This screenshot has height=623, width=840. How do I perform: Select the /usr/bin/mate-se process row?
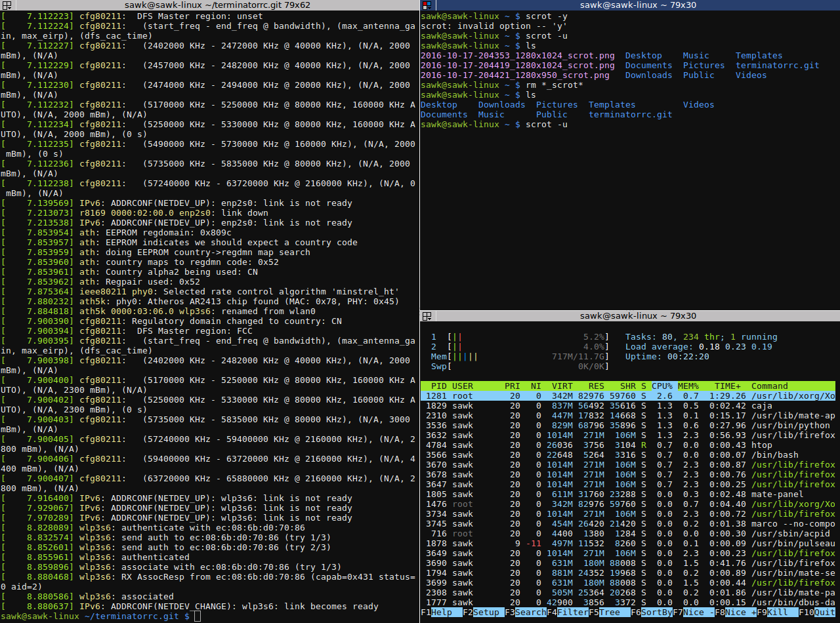628,573
